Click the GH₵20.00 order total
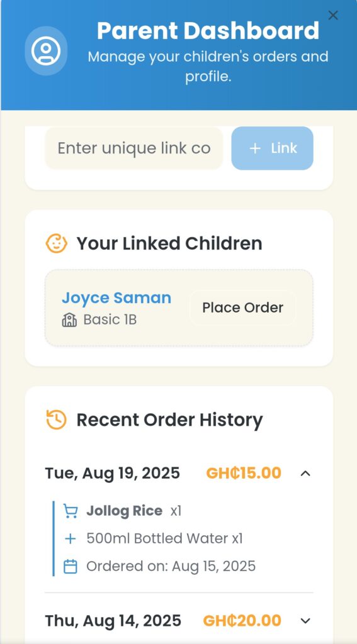This screenshot has width=357, height=644. pos(242,621)
